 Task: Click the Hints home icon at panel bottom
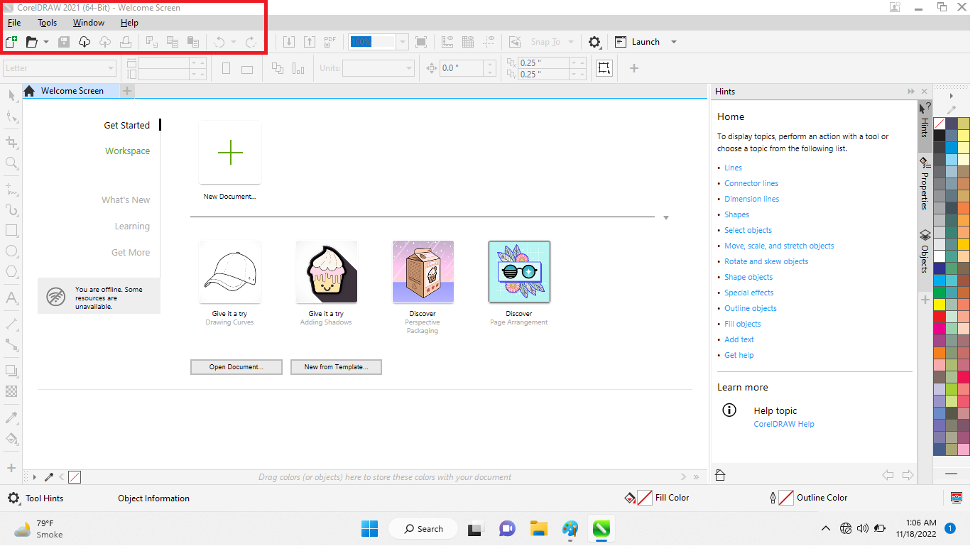pyautogui.click(x=720, y=476)
